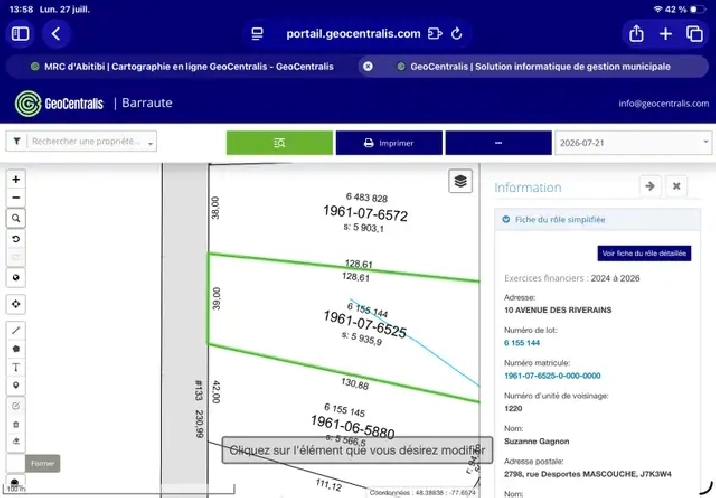Click Fiche du rôle simplifiée header
Screen dimensions: 716x498
(597, 220)
